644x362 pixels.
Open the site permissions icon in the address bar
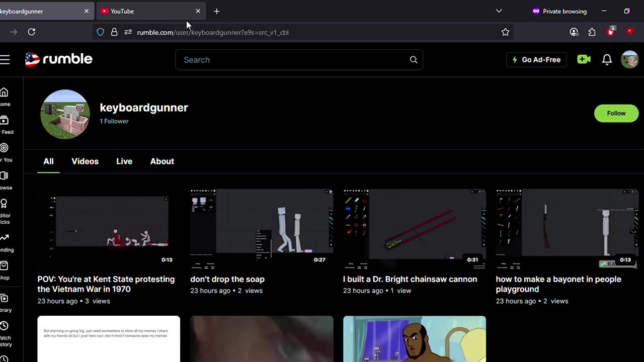[128, 32]
